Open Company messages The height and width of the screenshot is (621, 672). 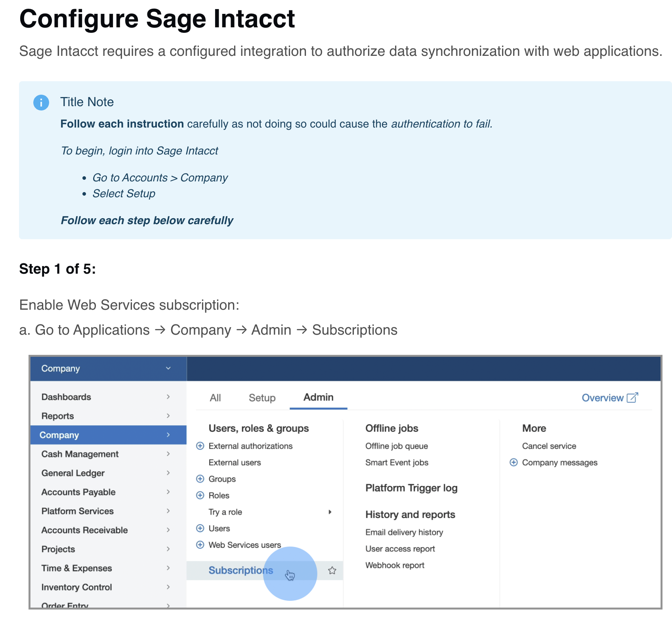(x=559, y=463)
